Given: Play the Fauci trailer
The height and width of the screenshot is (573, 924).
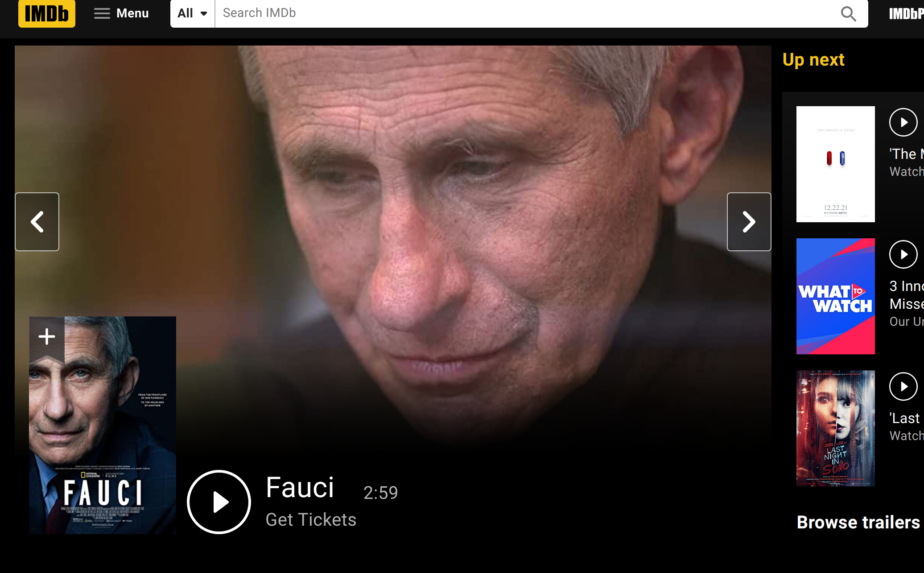Looking at the screenshot, I should (219, 502).
